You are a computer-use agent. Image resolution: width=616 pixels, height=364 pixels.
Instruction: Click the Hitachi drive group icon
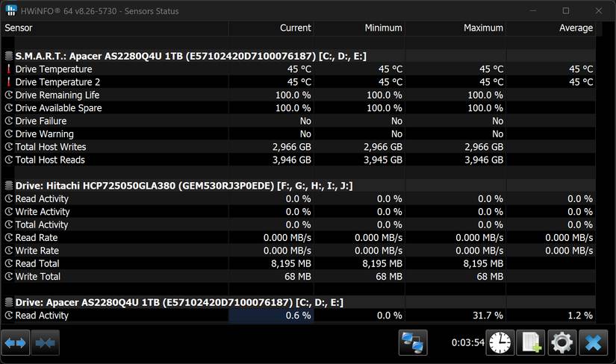[x=9, y=186]
